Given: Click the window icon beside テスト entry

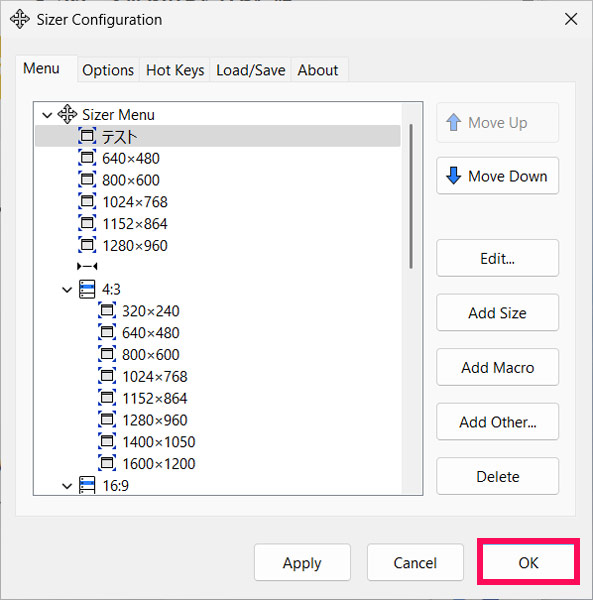Looking at the screenshot, I should (87, 136).
